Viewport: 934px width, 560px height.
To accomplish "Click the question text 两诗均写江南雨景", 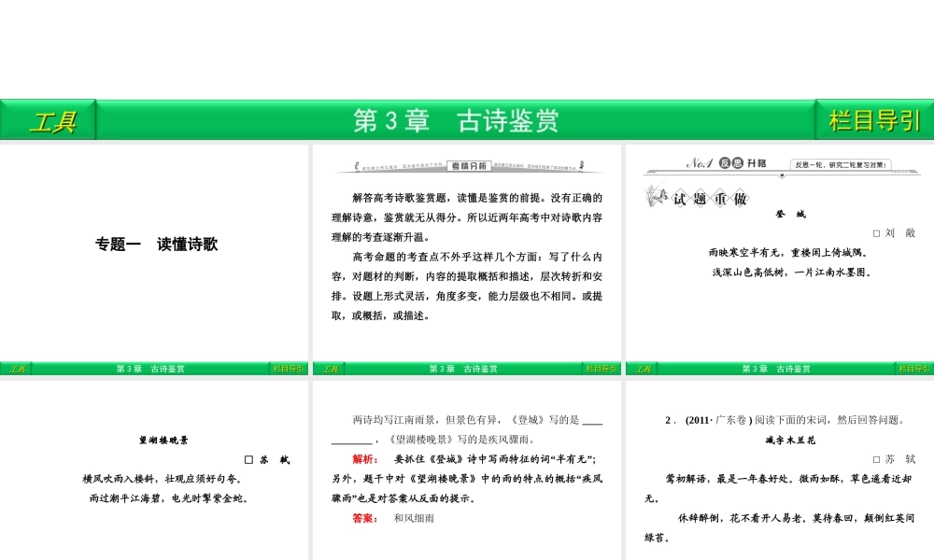I will (467, 429).
